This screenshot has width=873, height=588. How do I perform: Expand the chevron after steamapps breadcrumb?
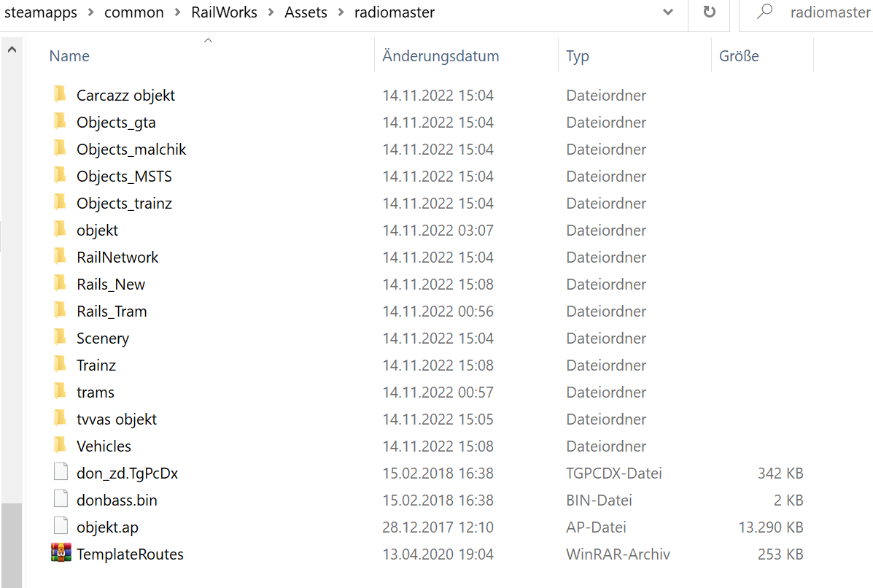tap(90, 12)
